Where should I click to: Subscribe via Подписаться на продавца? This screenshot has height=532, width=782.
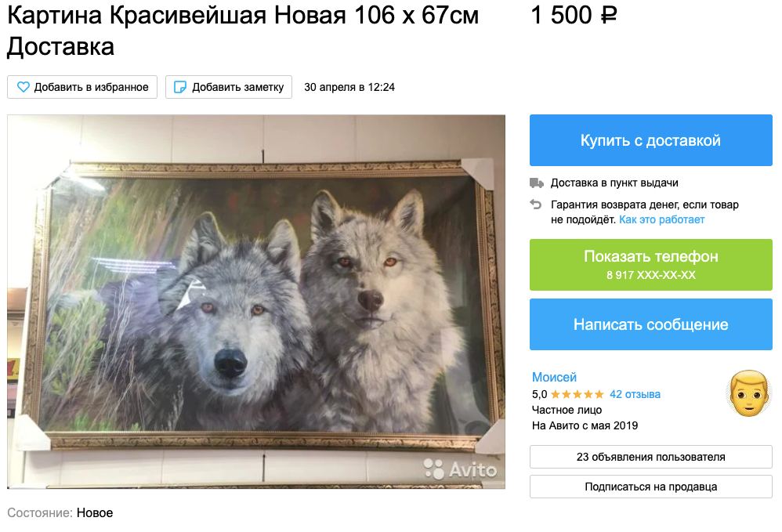(x=651, y=487)
